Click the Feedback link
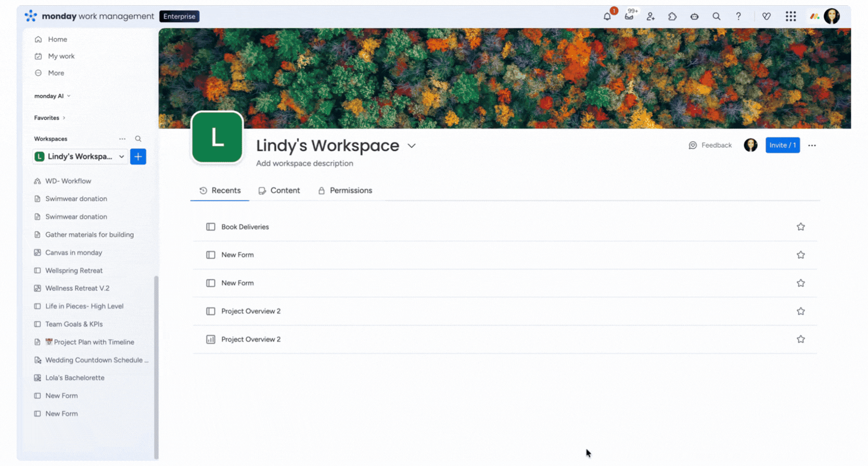868x466 pixels. click(x=710, y=146)
